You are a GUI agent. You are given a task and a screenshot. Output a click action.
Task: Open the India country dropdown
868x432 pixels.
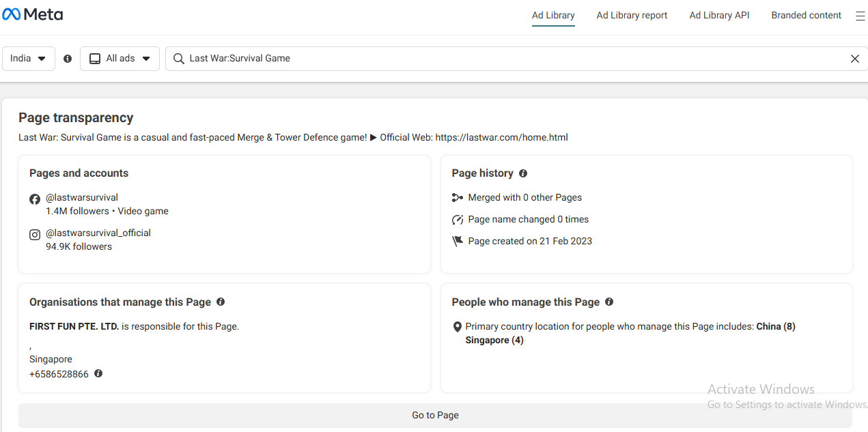pos(29,59)
